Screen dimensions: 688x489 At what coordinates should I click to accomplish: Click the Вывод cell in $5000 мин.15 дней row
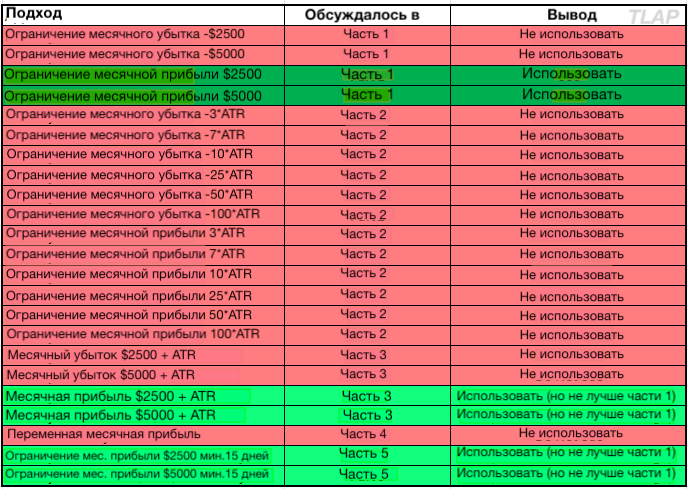(x=568, y=475)
